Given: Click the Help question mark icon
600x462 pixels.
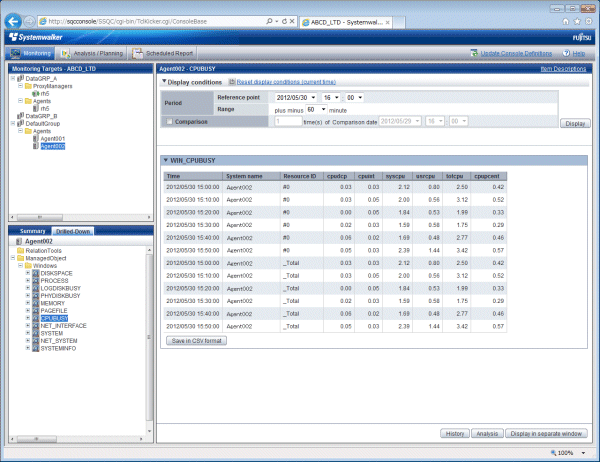Looking at the screenshot, I should point(566,53).
